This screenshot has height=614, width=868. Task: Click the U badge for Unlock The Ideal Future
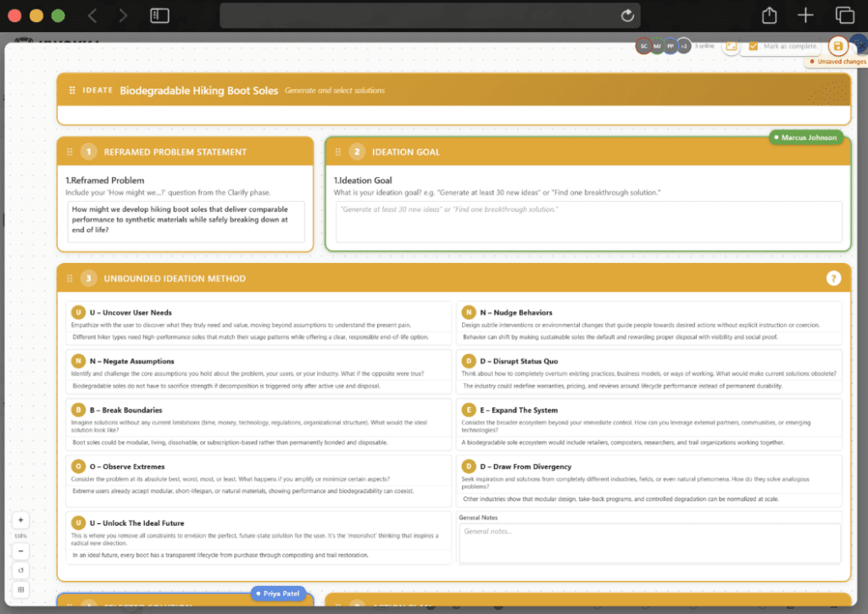(x=78, y=522)
